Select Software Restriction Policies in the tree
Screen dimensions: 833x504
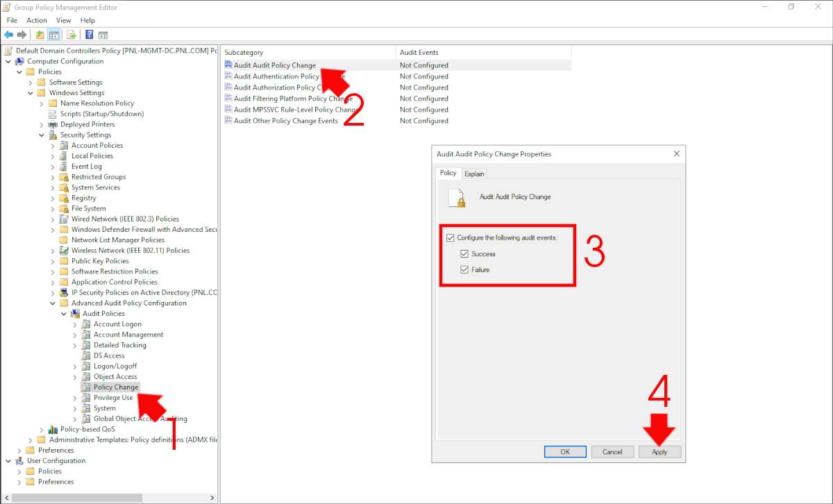[x=115, y=271]
